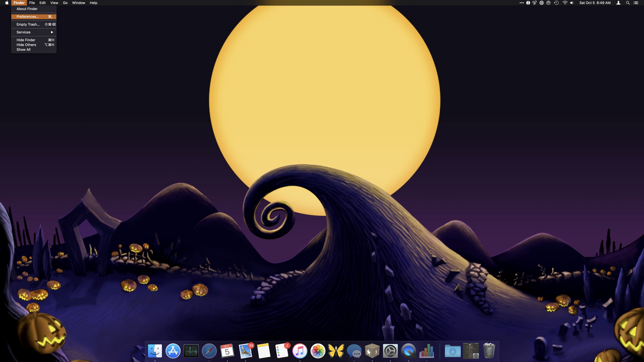Open the Numbers bar chart app
Screen dimensions: 644x362
tap(427, 351)
